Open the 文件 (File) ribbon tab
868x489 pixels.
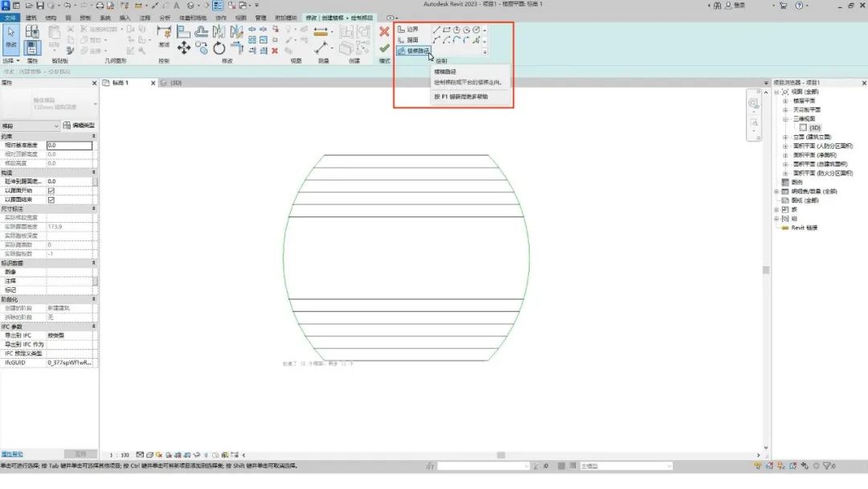[x=10, y=18]
